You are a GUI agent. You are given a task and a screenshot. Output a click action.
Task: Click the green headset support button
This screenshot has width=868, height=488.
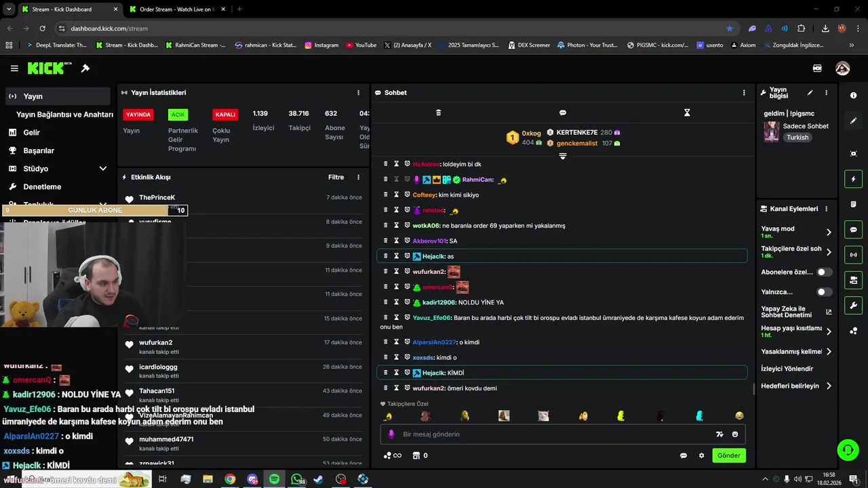(x=847, y=449)
